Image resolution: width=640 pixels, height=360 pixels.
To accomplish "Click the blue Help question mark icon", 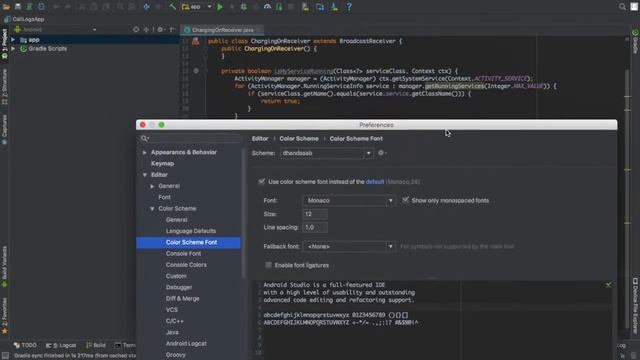I will (x=349, y=7).
